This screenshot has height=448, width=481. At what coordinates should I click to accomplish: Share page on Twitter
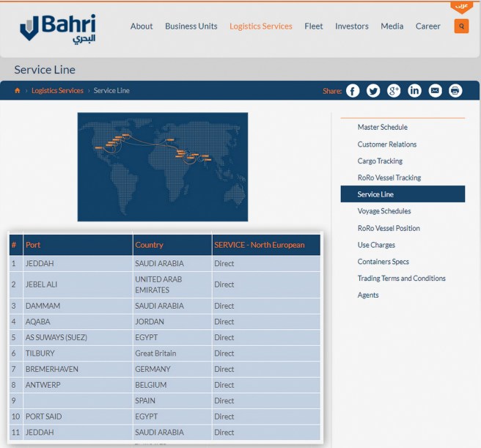(373, 91)
